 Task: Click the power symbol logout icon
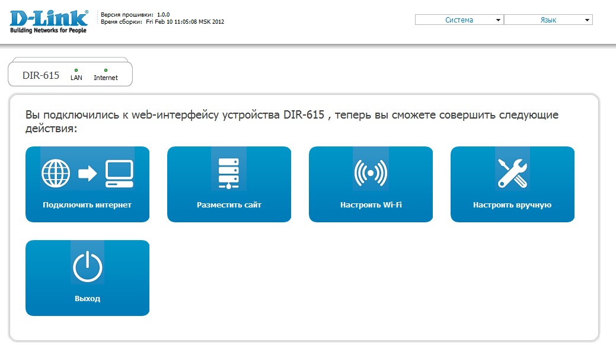[87, 266]
